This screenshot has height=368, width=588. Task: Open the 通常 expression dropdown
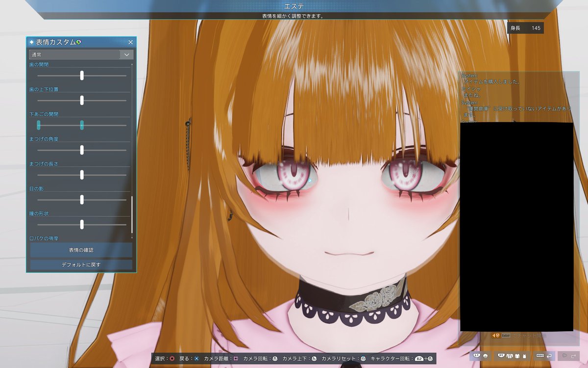(x=81, y=54)
